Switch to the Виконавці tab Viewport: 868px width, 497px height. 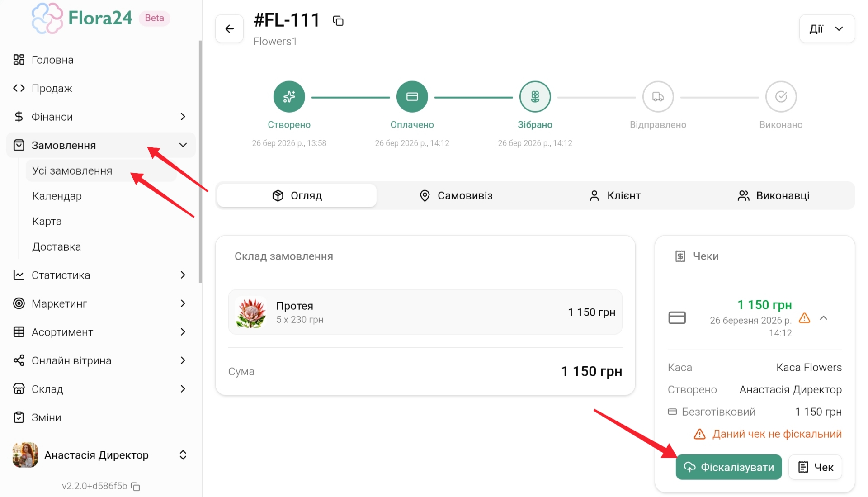point(773,196)
